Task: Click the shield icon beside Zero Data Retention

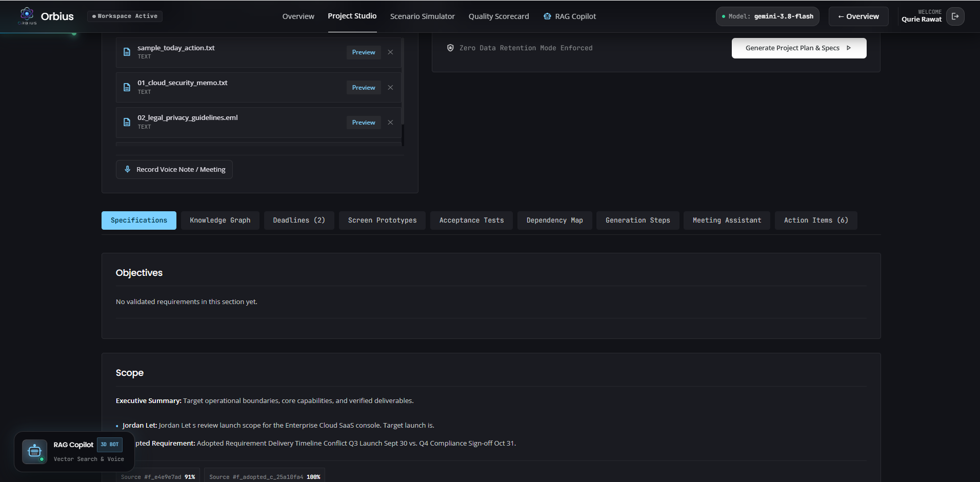Action: [450, 48]
